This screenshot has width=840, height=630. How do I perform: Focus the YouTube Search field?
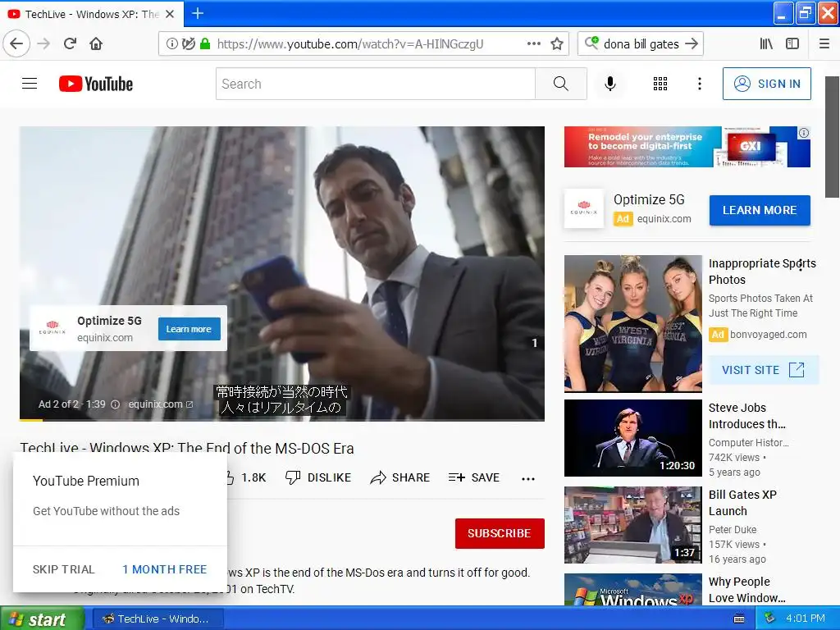(376, 84)
